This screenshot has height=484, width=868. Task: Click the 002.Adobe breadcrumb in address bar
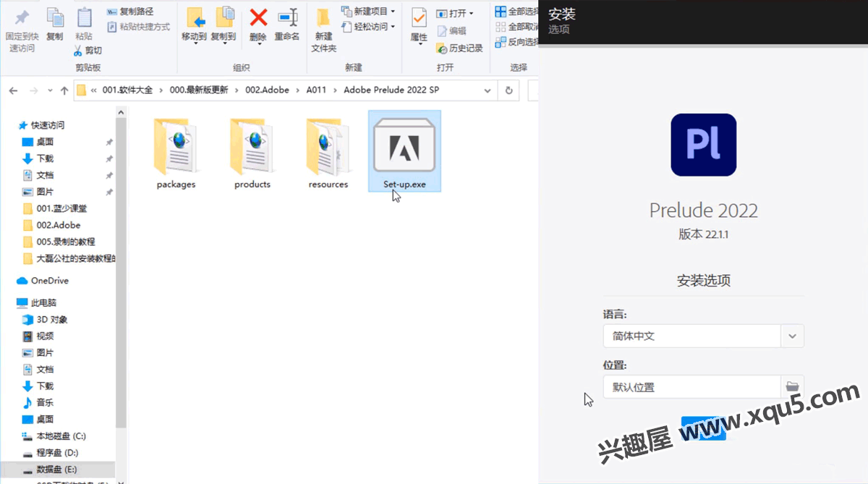(x=267, y=90)
